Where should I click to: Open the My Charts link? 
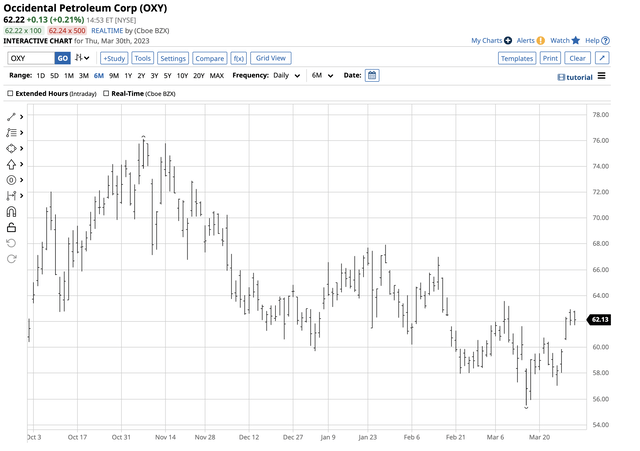(x=487, y=40)
